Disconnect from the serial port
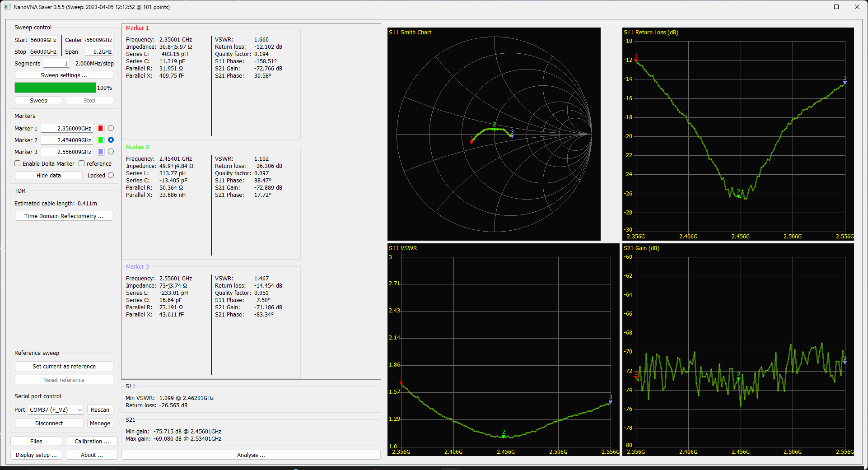Viewport: 868px width, 470px height. coord(49,423)
